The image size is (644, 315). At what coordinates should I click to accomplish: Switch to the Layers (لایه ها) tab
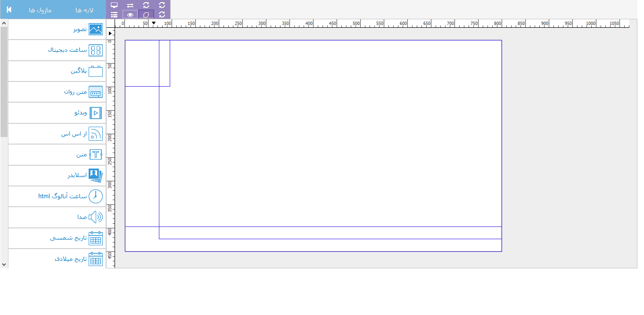click(x=84, y=10)
